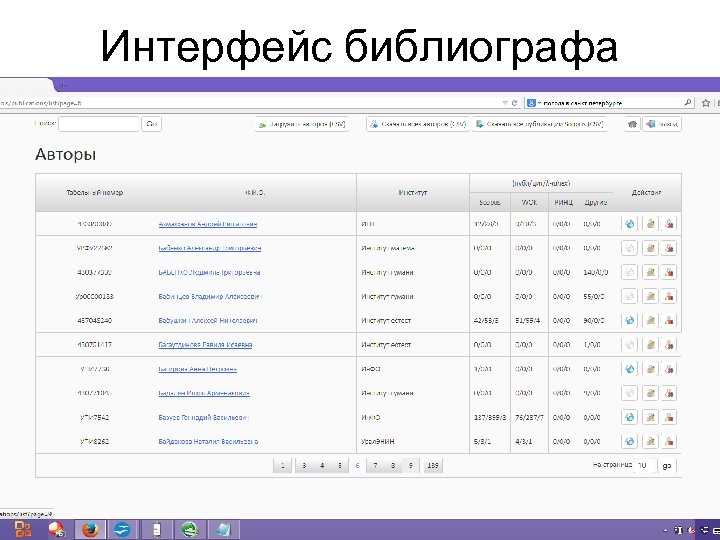Screen dimensions: 720x540
Task: Click brown edit icon in Базуев row
Action: (x=650, y=417)
